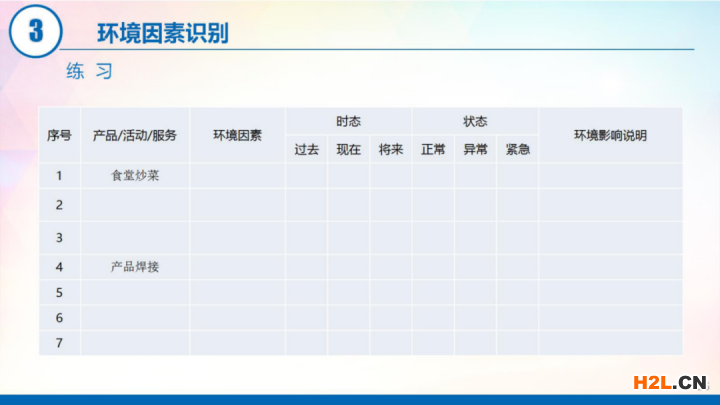Click the 将来 sub-header cell
This screenshot has height=405, width=720.
tap(391, 149)
